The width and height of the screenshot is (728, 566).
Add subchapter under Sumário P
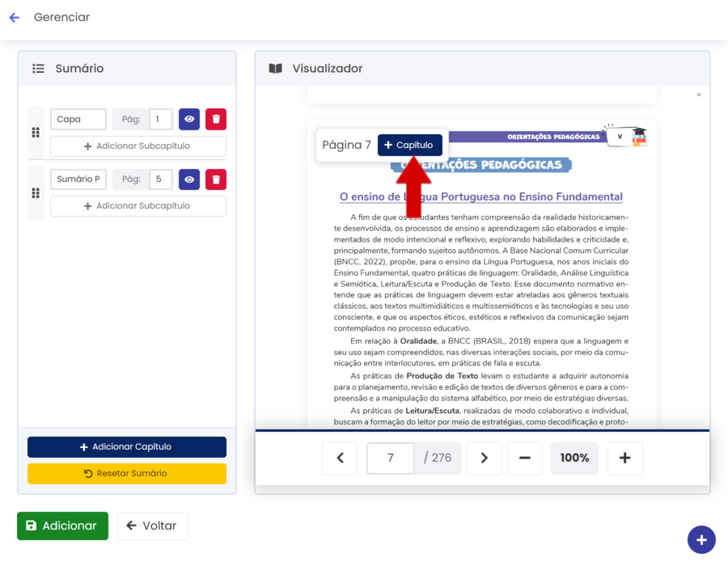[x=138, y=206]
